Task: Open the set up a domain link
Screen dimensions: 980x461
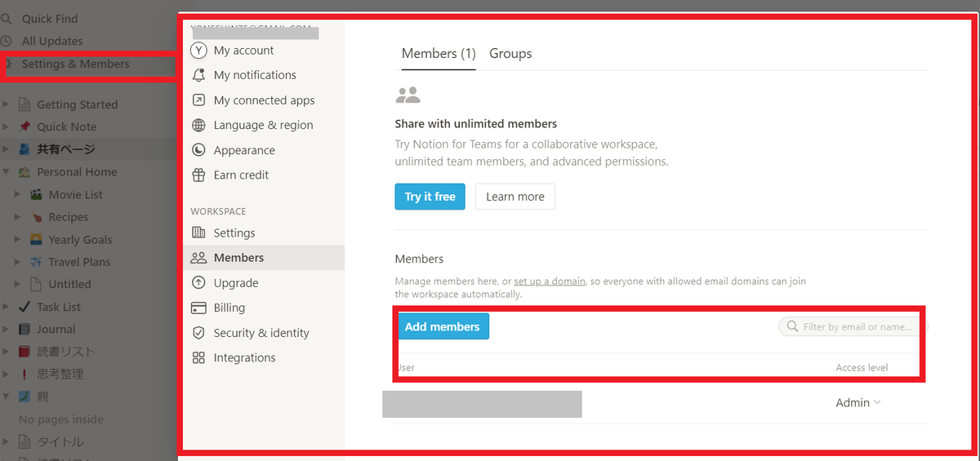Action: click(x=550, y=281)
